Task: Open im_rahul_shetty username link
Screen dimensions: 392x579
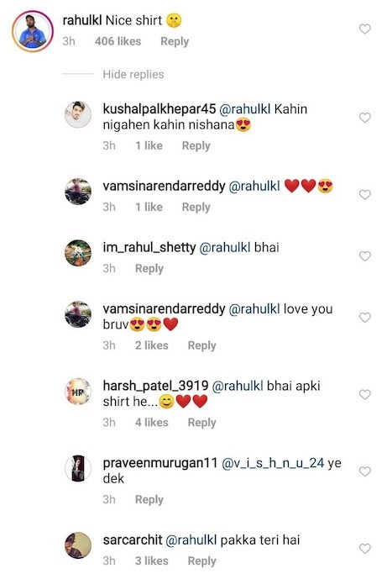Action: pyautogui.click(x=149, y=247)
